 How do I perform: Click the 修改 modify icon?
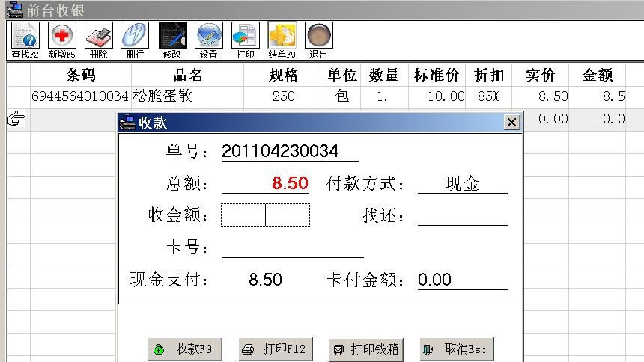(x=172, y=40)
